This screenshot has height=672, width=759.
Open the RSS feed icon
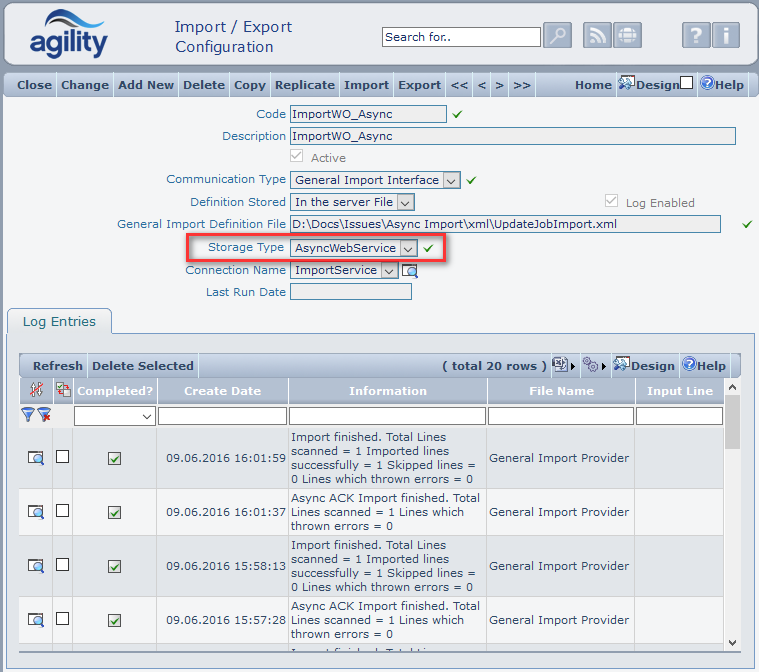click(x=598, y=35)
